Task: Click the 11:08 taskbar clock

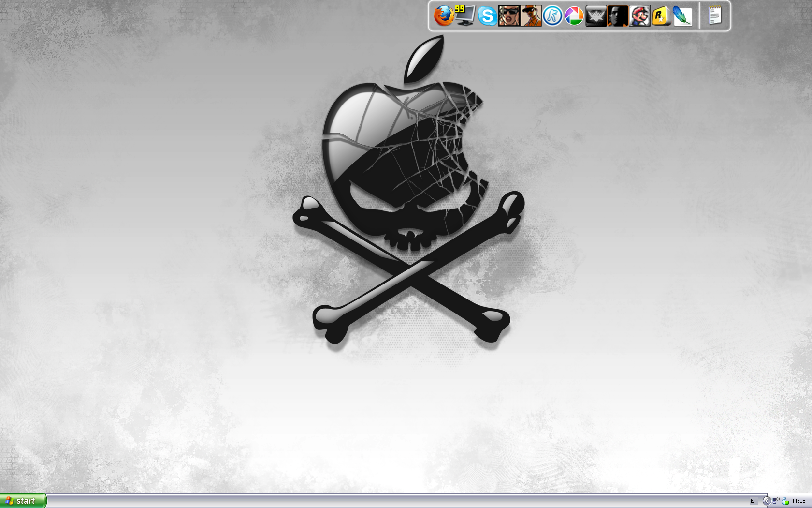Action: point(799,501)
